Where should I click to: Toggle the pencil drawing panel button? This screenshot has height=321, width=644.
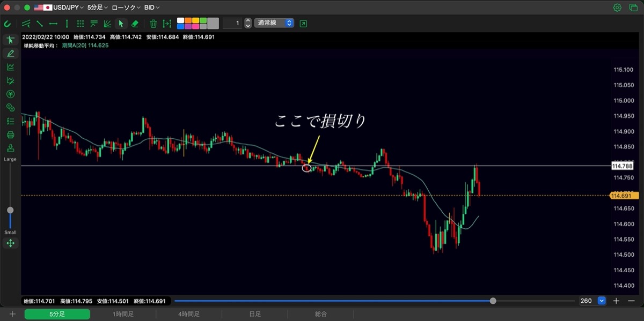10,53
